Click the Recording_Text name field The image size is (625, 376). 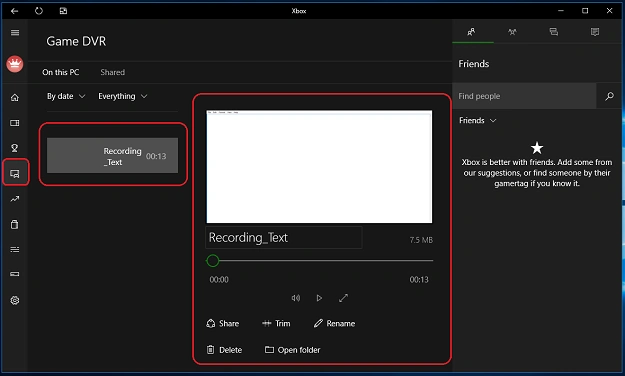tap(284, 238)
